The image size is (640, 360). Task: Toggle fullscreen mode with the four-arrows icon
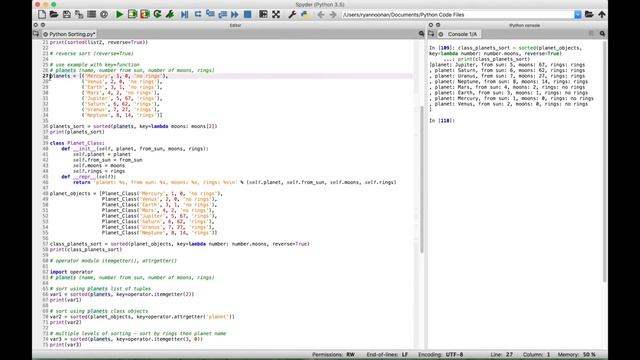pos(276,14)
